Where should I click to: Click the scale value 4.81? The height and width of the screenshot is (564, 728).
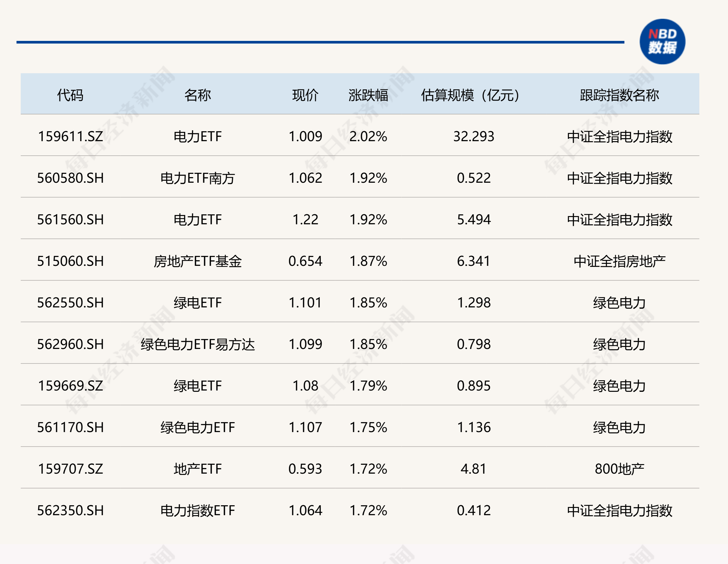[474, 469]
